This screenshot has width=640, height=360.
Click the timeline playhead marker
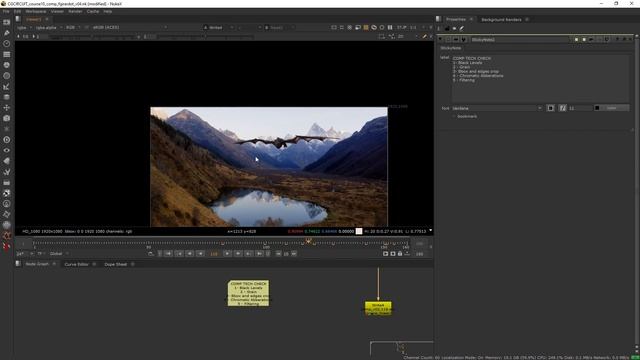[309, 241]
